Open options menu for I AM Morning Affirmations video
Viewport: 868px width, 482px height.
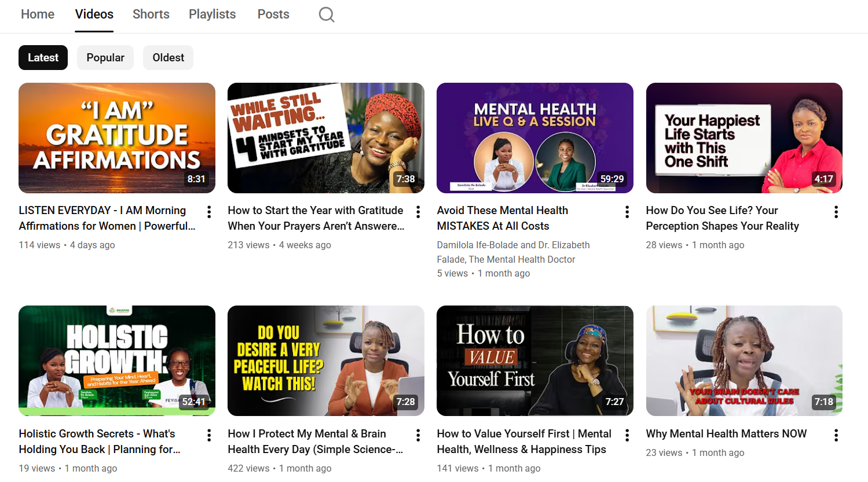(x=209, y=212)
